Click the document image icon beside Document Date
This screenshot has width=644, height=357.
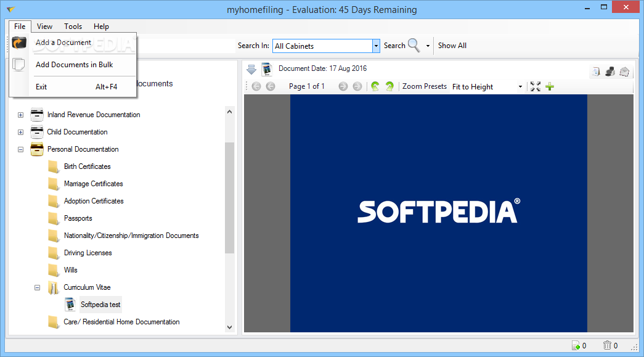[x=267, y=69]
